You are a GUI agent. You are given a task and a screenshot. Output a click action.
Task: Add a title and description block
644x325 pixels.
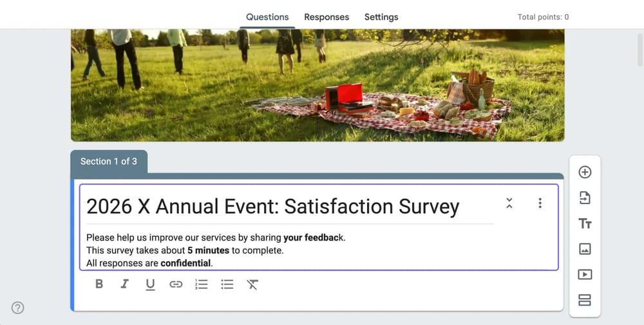pyautogui.click(x=585, y=224)
